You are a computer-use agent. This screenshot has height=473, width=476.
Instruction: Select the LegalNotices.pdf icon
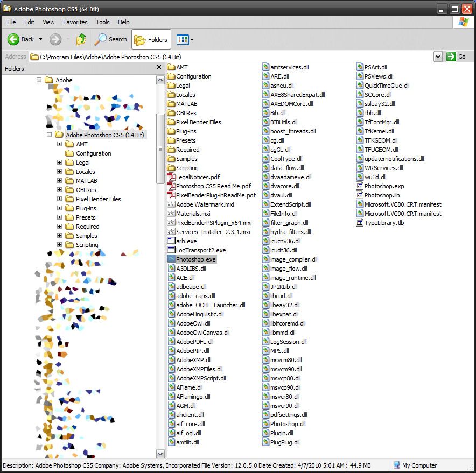coord(171,177)
